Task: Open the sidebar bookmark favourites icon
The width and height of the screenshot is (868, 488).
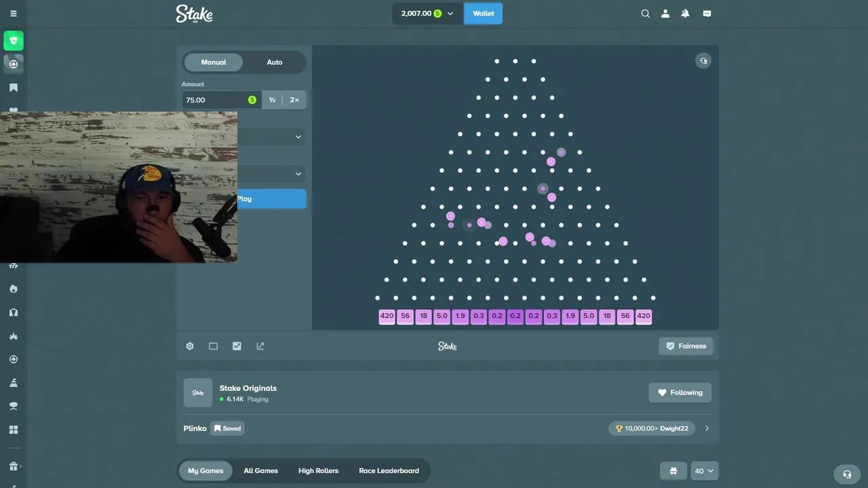Action: point(14,87)
